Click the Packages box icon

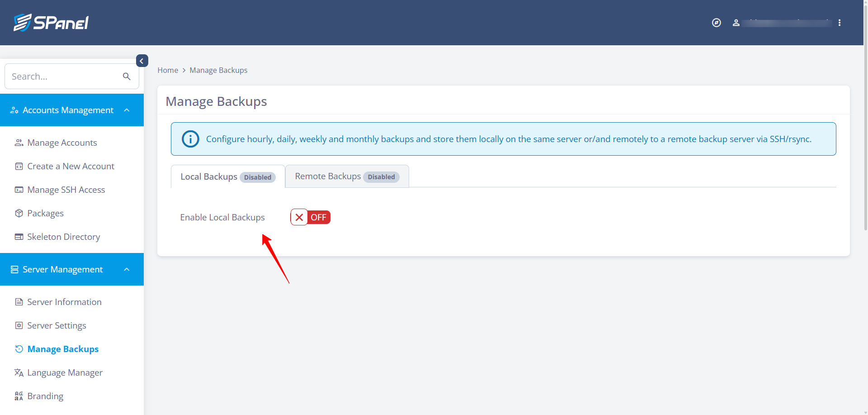coord(19,213)
